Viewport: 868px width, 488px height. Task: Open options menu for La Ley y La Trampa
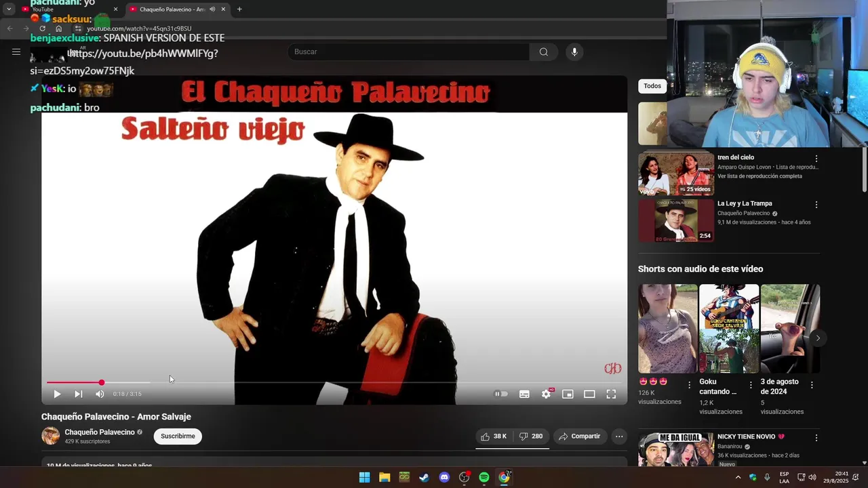[x=816, y=205]
